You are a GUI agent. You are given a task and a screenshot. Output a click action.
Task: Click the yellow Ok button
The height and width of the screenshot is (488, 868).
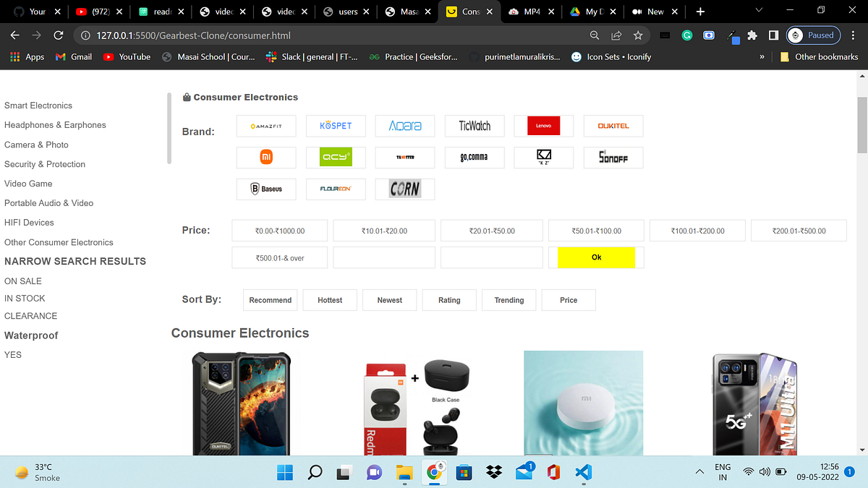pyautogui.click(x=596, y=257)
